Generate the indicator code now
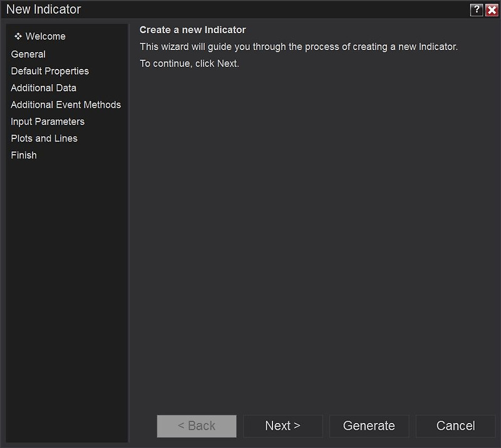Image resolution: width=501 pixels, height=448 pixels. click(369, 426)
